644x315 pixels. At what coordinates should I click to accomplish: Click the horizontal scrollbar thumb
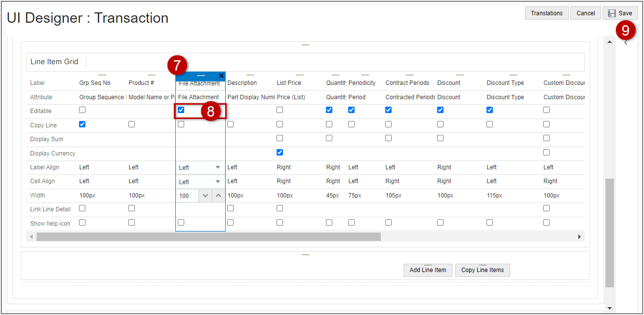tap(208, 237)
